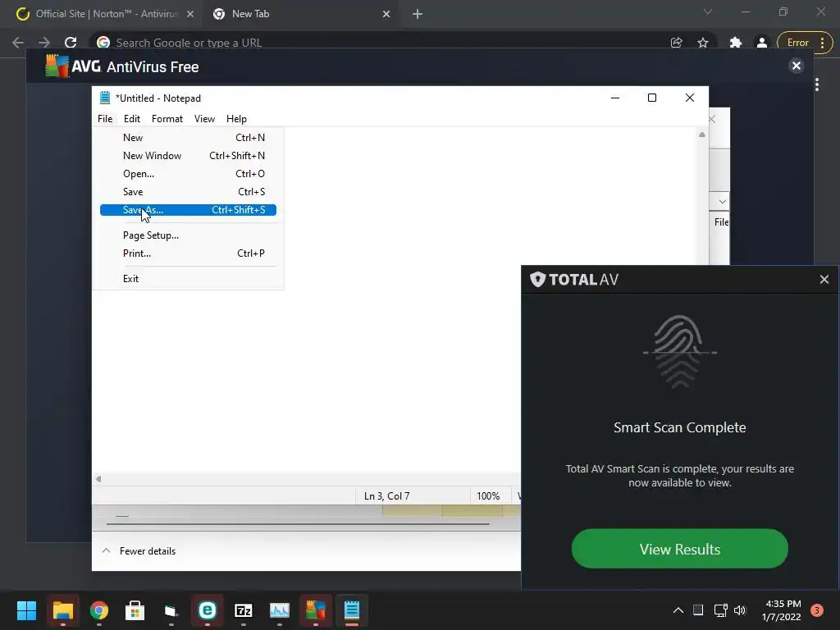
Task: Bookmark this tab with the star icon
Action: pyautogui.click(x=703, y=43)
